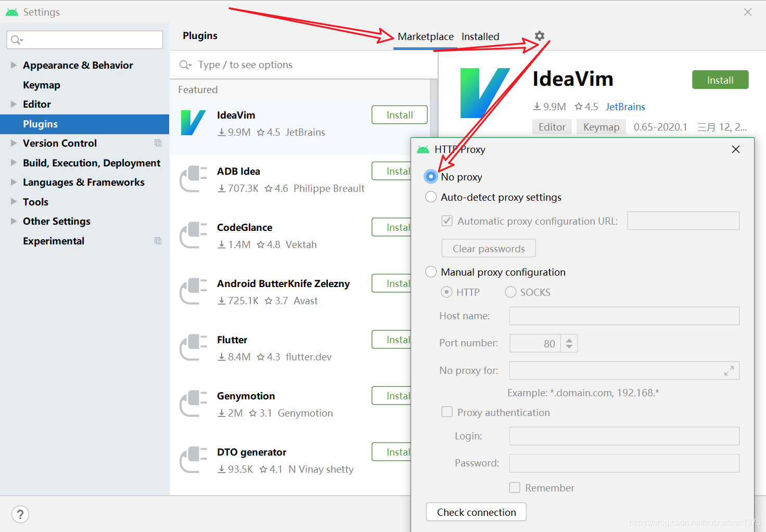Screen dimensions: 766x532
Task: Select the No proxy radio button
Action: pyautogui.click(x=431, y=177)
